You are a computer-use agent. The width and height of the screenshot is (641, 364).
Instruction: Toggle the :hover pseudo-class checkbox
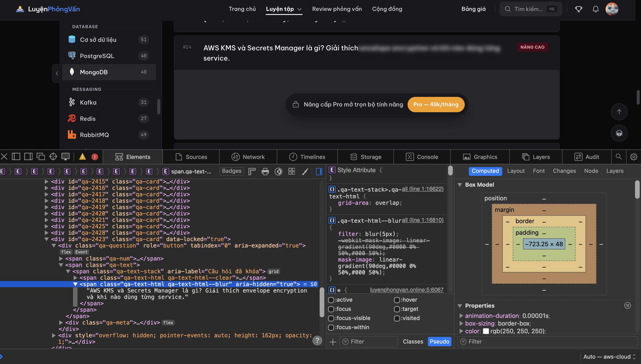click(x=397, y=300)
